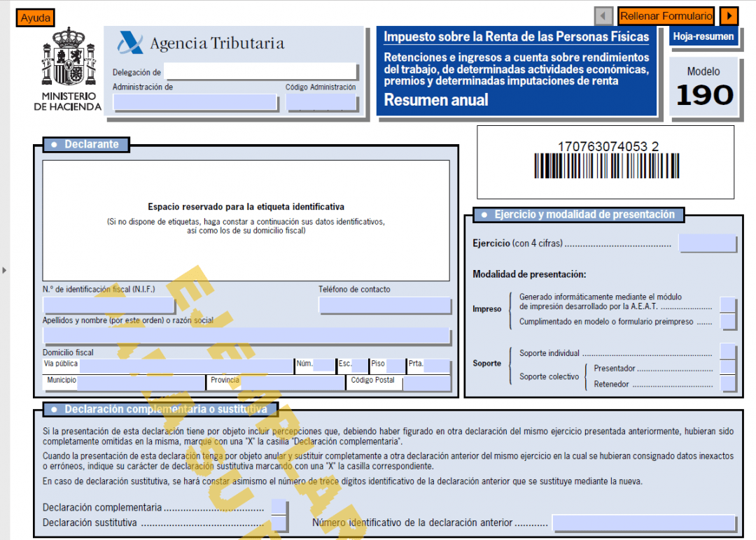Check the Declaración sustitutiva box
This screenshot has width=756, height=540.
pos(279,523)
